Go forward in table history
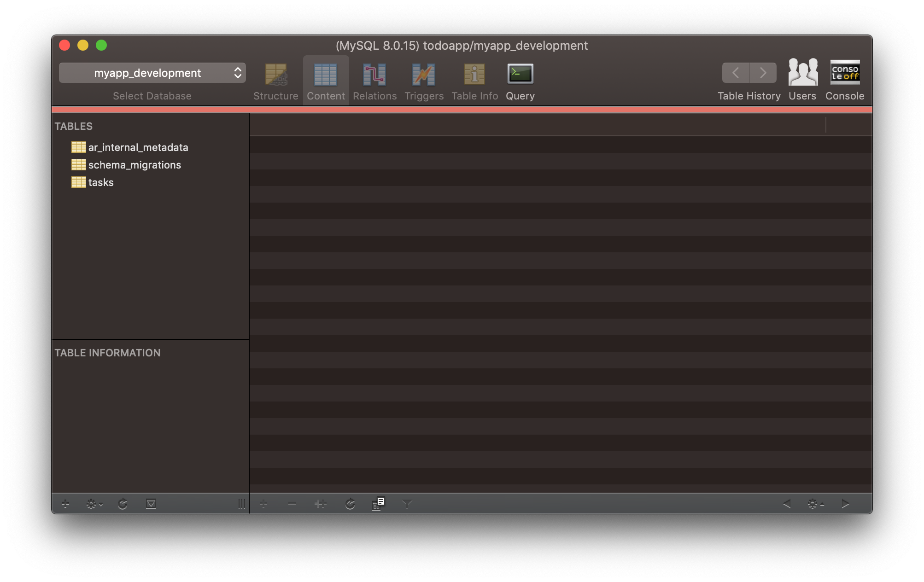The height and width of the screenshot is (582, 924). click(x=763, y=73)
